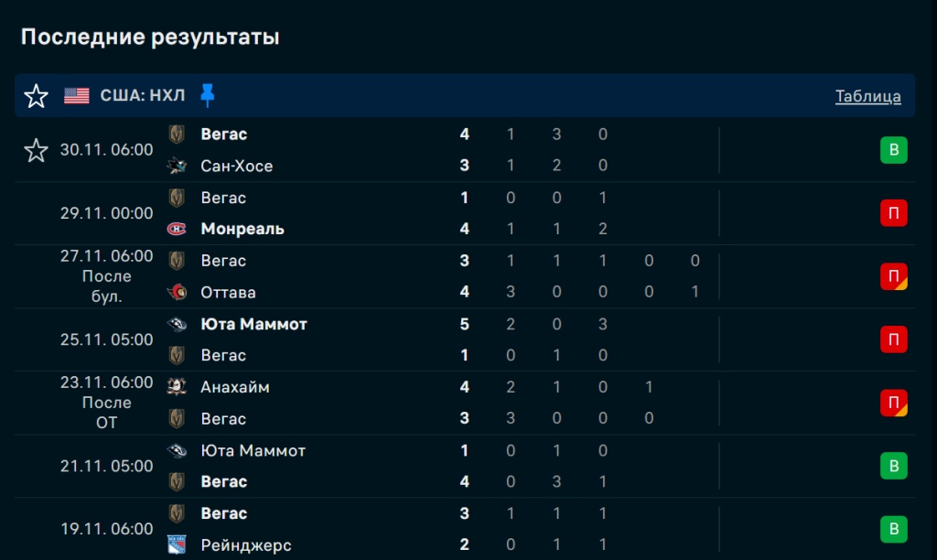Toggle favorite star for NHL league

[36, 96]
